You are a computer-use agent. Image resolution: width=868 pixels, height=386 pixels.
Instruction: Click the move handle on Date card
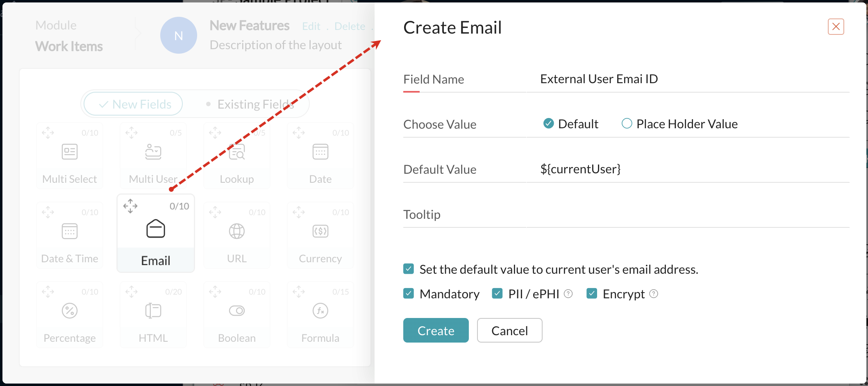click(x=299, y=133)
